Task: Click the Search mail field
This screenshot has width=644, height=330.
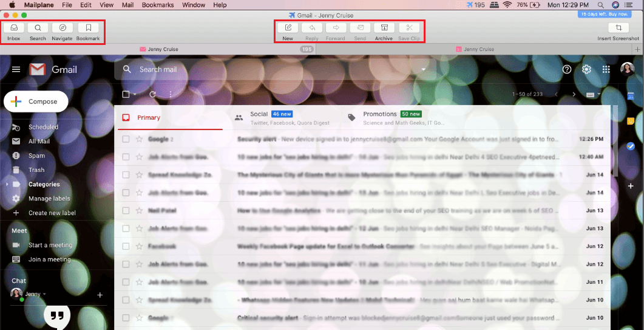Action: point(275,69)
